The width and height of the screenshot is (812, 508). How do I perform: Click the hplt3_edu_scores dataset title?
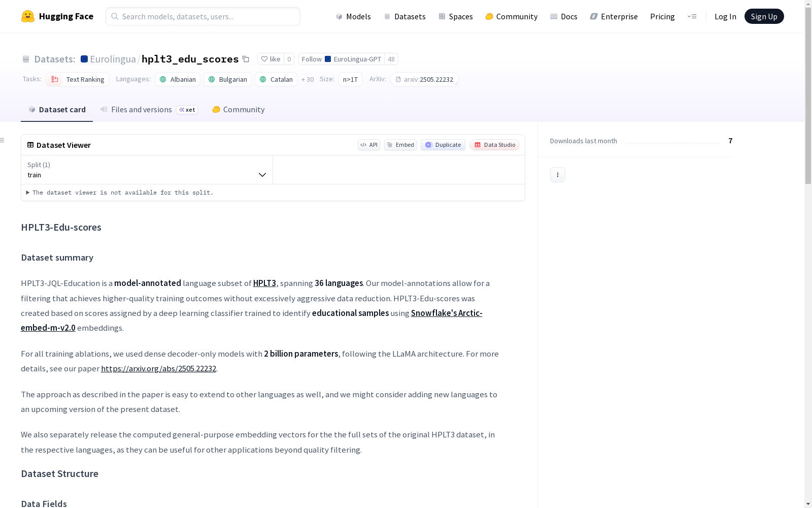tap(190, 59)
